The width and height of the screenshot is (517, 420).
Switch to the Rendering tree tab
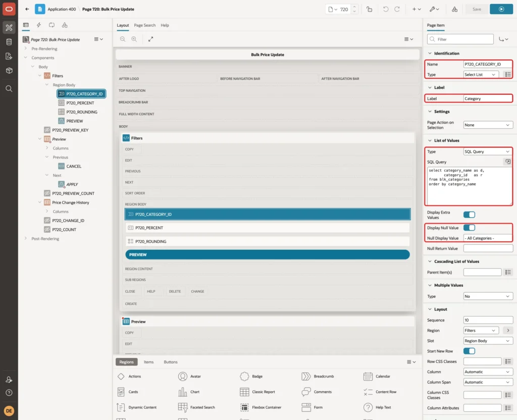coord(26,25)
